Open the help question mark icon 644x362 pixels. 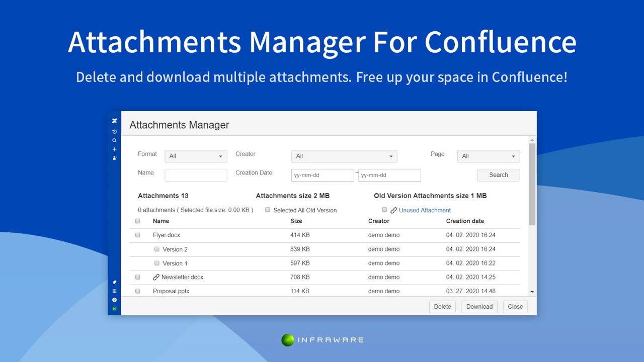click(x=115, y=300)
